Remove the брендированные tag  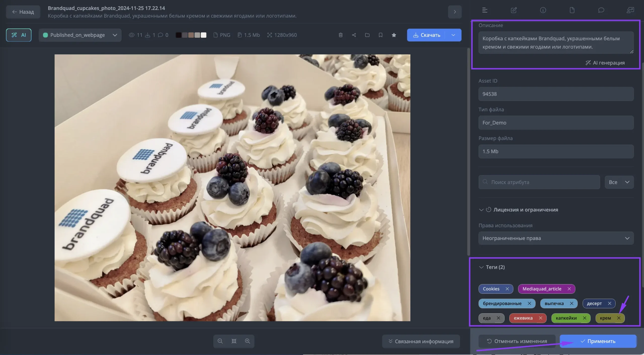(x=529, y=303)
